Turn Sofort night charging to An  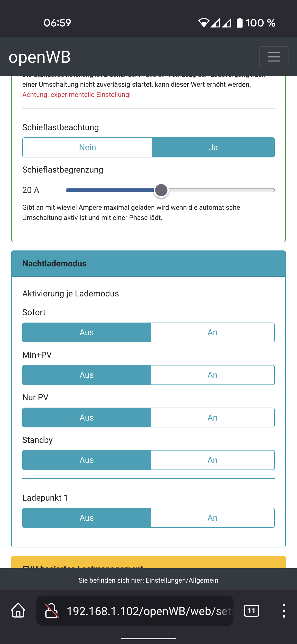point(213,332)
